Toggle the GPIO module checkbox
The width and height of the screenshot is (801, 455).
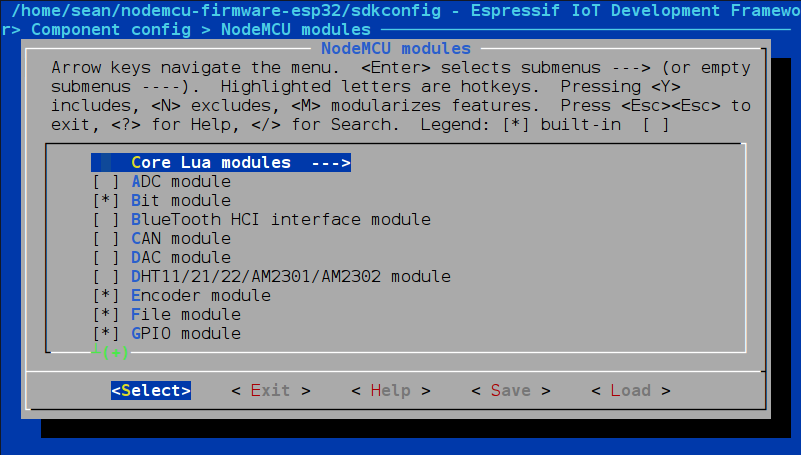106,333
